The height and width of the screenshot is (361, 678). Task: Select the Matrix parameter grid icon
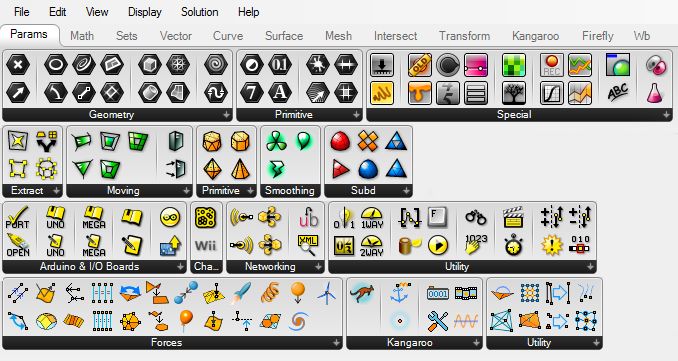point(345,93)
